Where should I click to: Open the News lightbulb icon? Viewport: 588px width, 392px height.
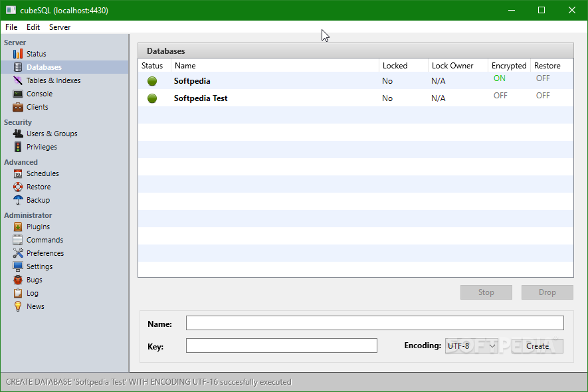point(18,306)
